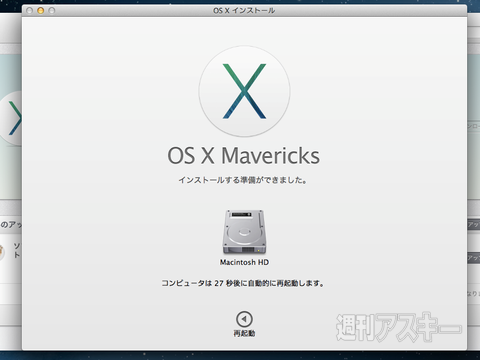Click the circular restart arrow icon
The image size is (480, 360).
[x=244, y=319]
